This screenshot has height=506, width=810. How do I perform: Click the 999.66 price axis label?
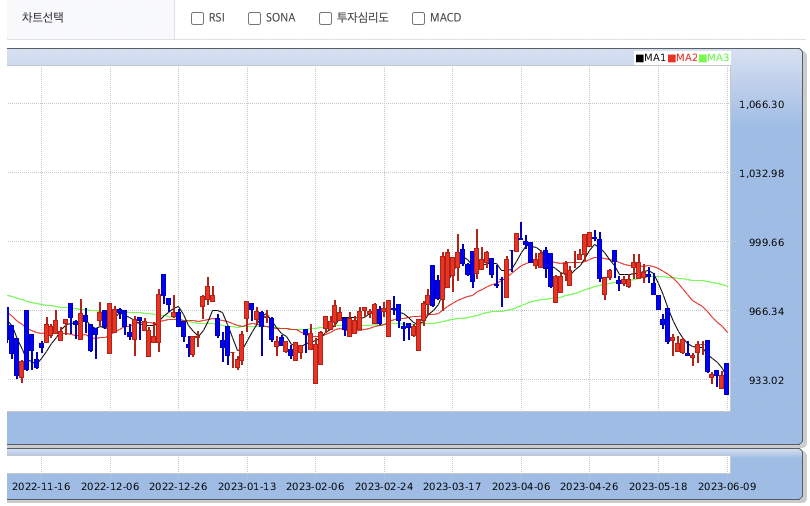click(767, 242)
